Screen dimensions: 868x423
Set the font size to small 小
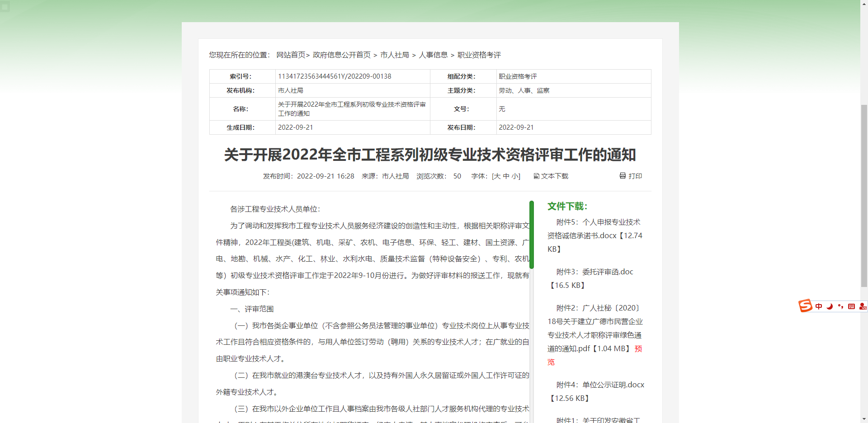click(x=514, y=176)
